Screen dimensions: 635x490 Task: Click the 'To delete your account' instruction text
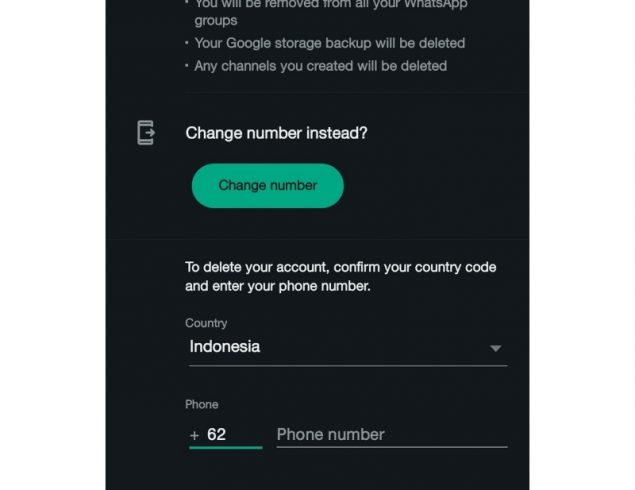pos(341,277)
